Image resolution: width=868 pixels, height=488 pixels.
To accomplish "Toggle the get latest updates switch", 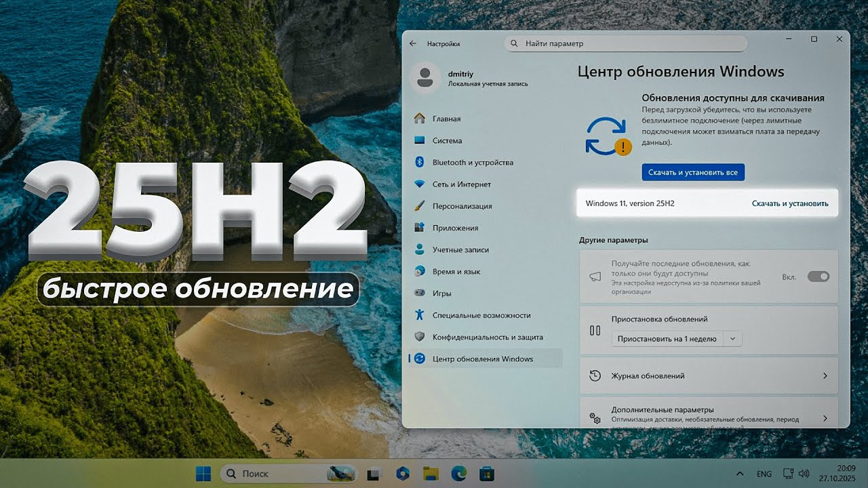I will point(818,277).
